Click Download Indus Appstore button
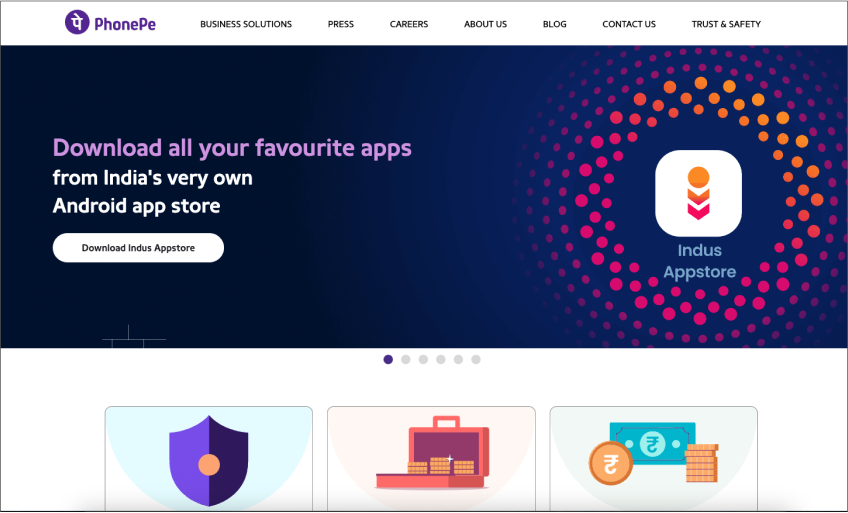The image size is (848, 513). [138, 248]
